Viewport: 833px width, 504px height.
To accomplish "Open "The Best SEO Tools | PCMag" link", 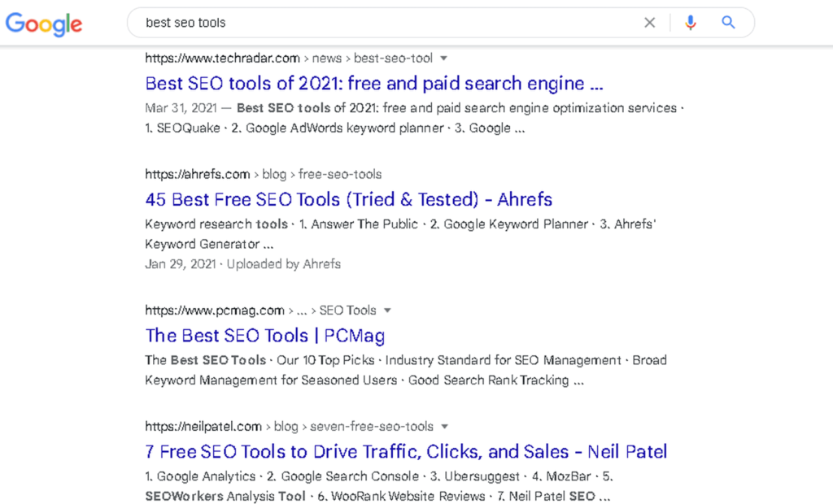I will click(x=264, y=336).
